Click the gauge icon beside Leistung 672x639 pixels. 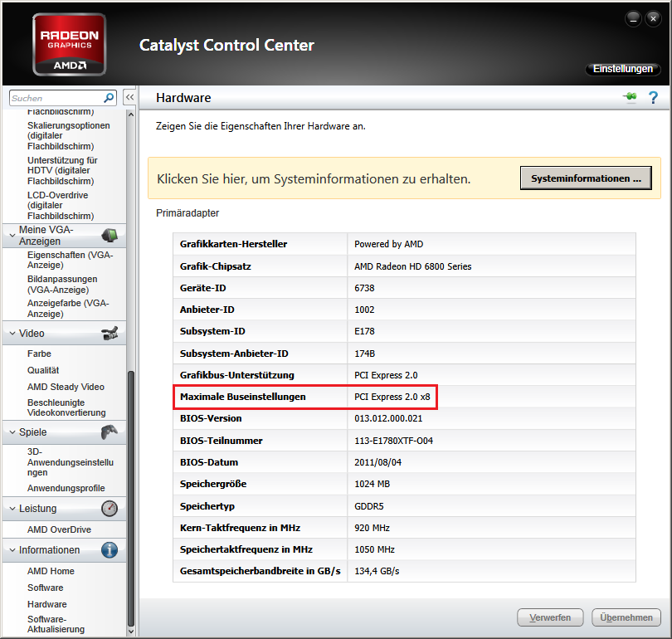coord(110,508)
